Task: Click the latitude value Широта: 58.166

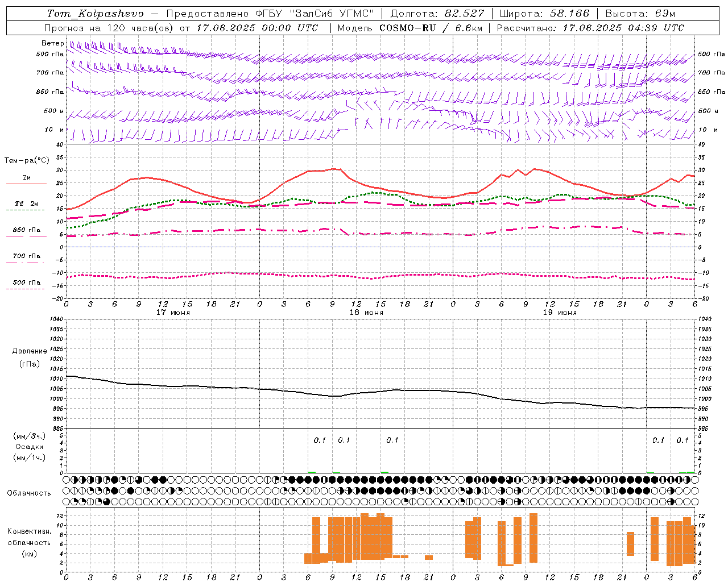Action: [x=544, y=14]
